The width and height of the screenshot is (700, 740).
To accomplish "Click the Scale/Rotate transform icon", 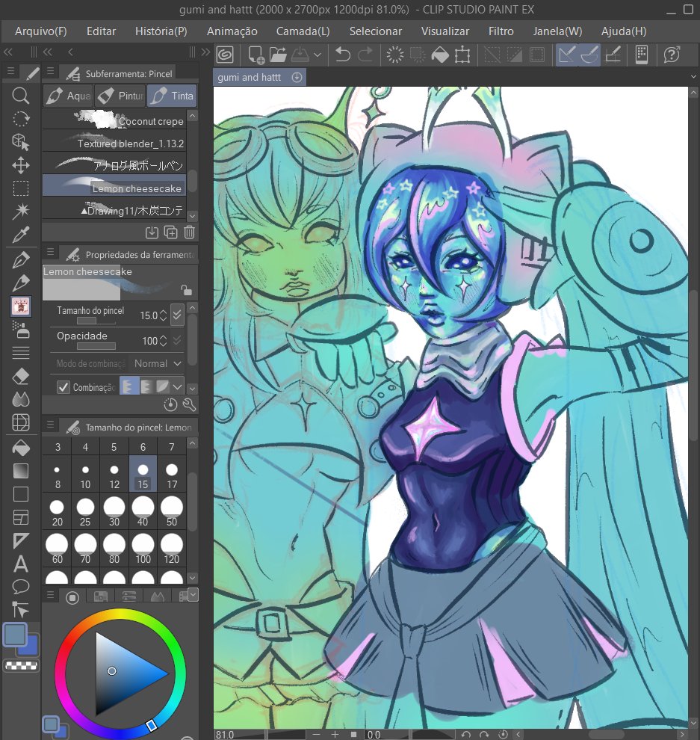I will coord(462,55).
